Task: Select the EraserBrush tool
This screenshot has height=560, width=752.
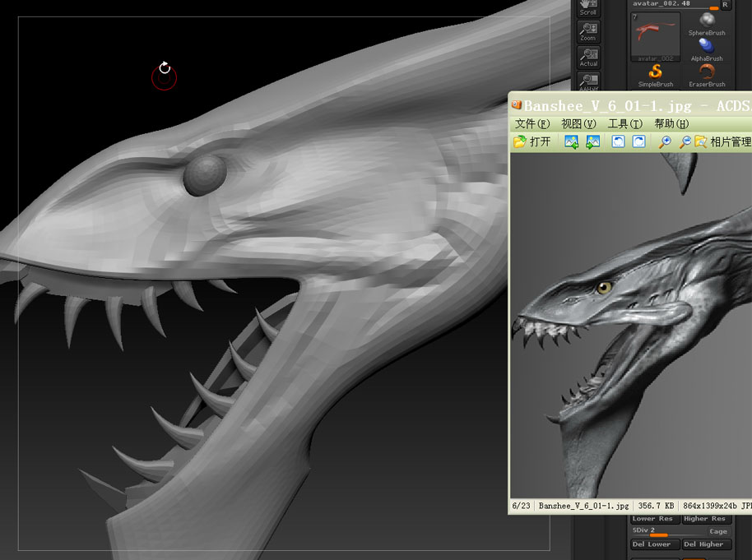Action: pyautogui.click(x=707, y=76)
